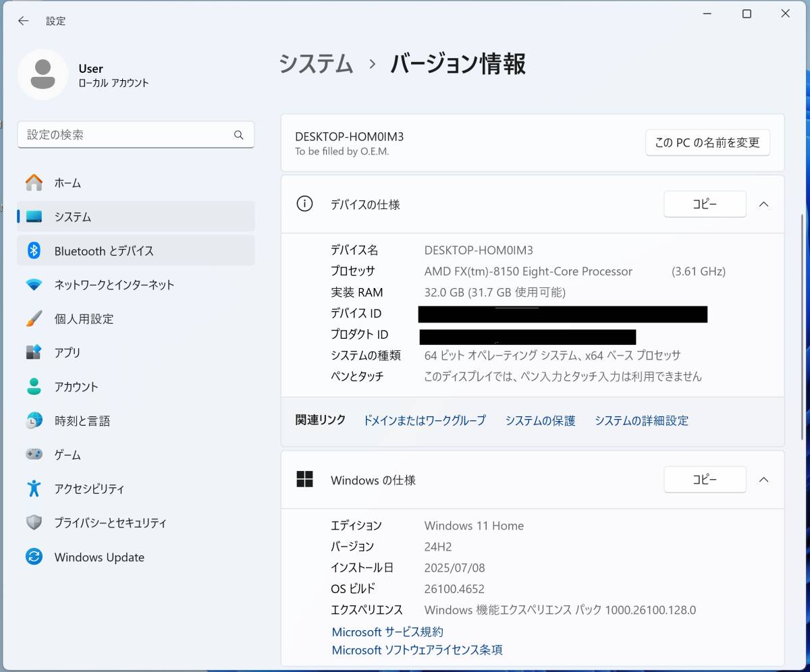Open 時刻と言語 settings page
Screen dimensions: 810x672
[136, 420]
